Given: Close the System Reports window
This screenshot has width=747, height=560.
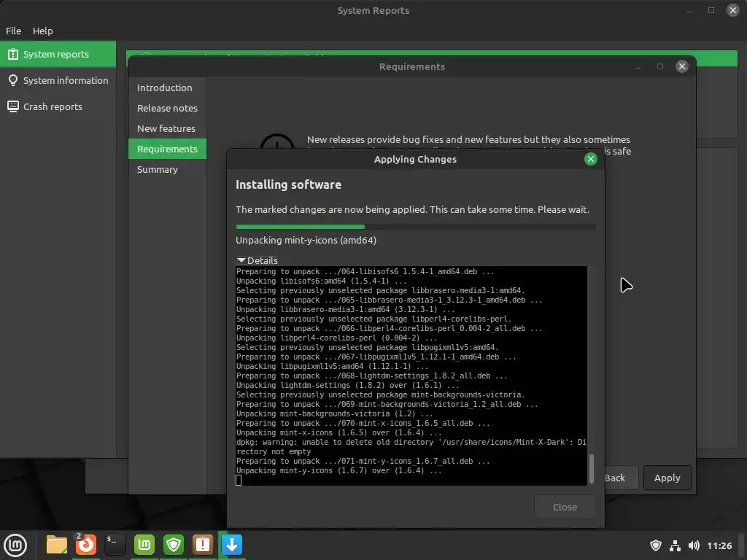Looking at the screenshot, I should [x=732, y=10].
